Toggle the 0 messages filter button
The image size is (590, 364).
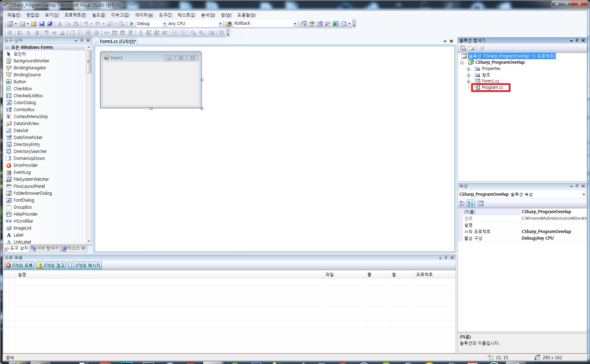pyautogui.click(x=85, y=265)
